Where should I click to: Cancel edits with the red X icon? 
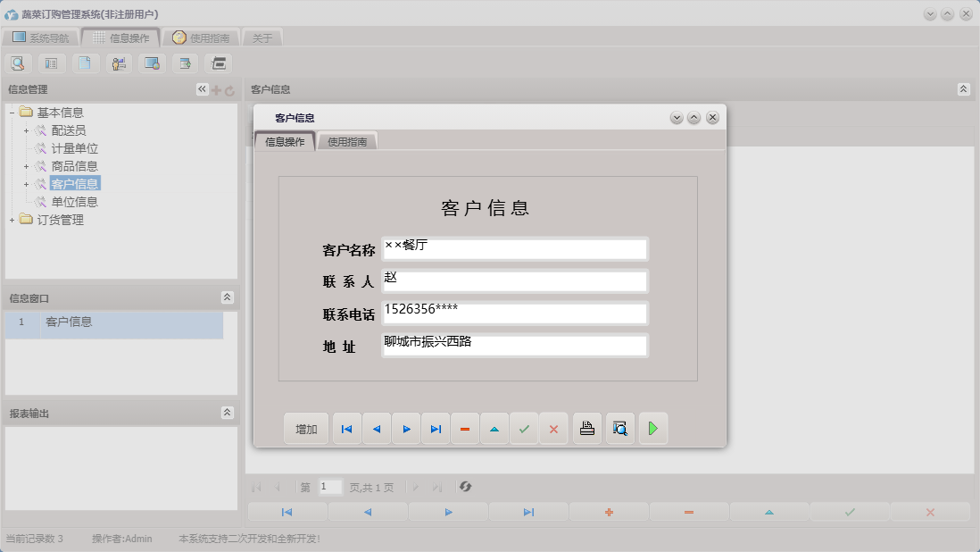click(553, 428)
